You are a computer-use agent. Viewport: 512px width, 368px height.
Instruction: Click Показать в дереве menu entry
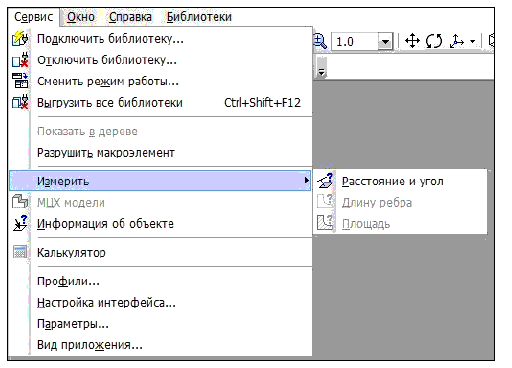click(x=161, y=131)
